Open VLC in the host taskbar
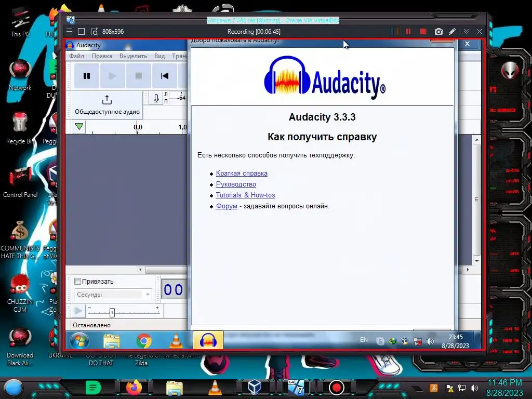The height and width of the screenshot is (399, 532). click(x=215, y=388)
